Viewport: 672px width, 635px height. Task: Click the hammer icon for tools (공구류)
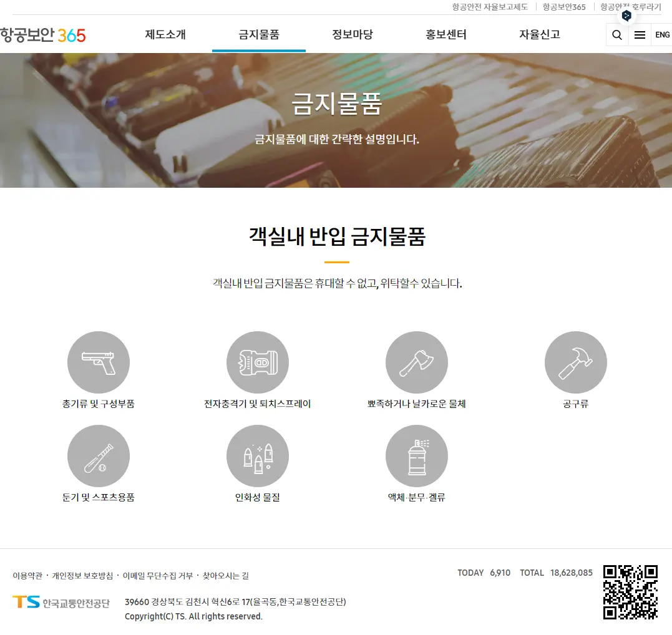pyautogui.click(x=575, y=362)
